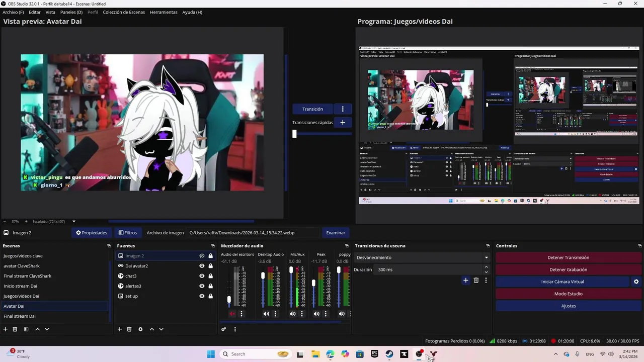644x362 pixels.
Task: Open Ajustes settings button
Action: click(x=568, y=306)
